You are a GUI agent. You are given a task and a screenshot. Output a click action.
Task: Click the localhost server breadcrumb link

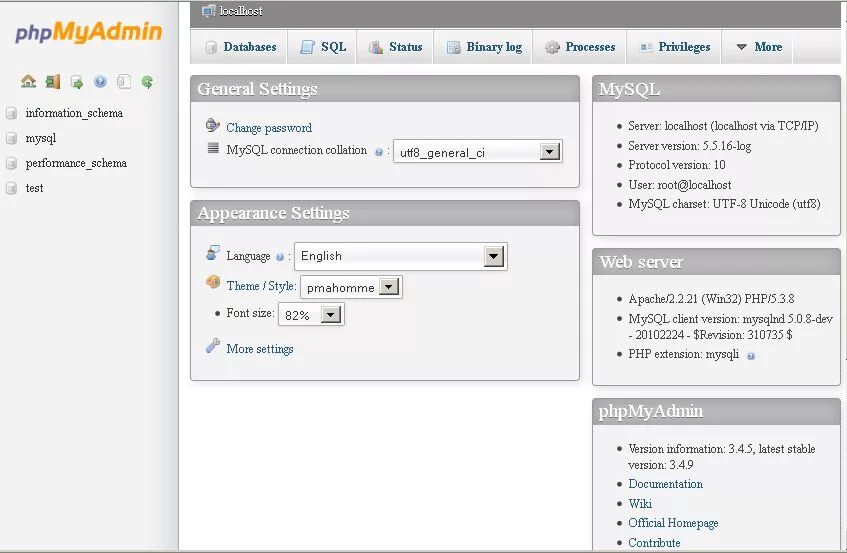[241, 11]
